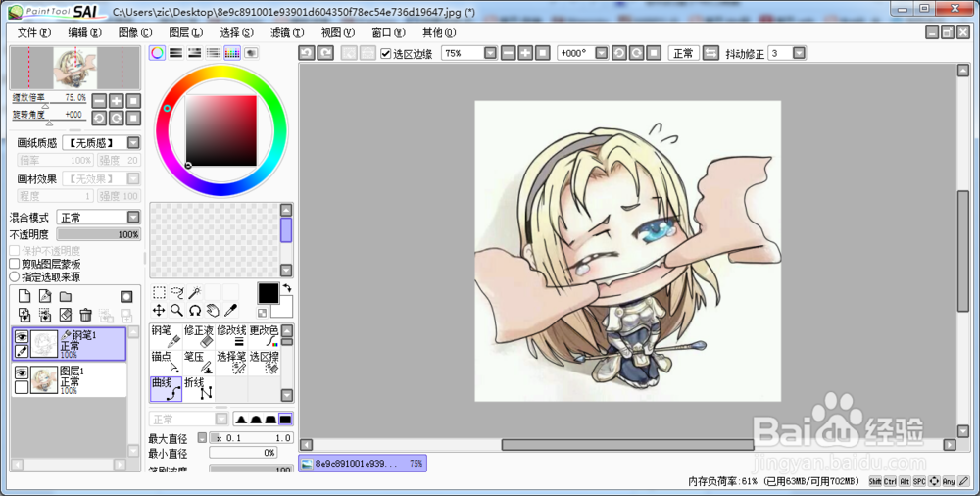Click the black foreground color swatch

coord(269,293)
